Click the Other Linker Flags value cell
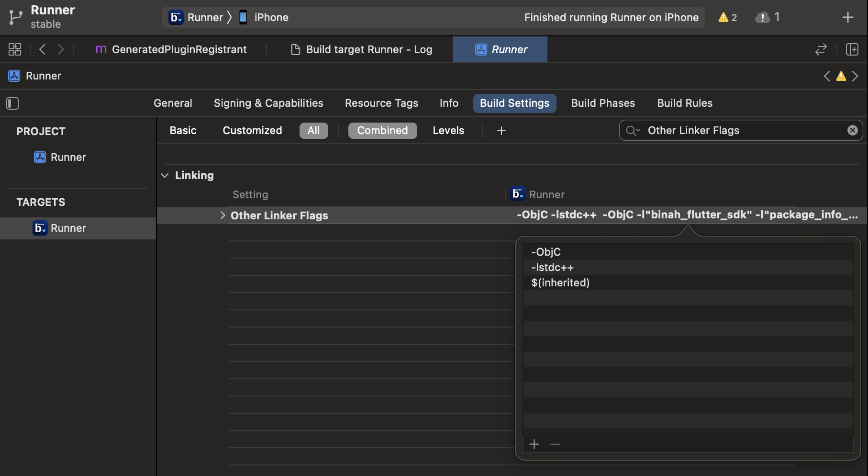Screen dimensions: 868x476 [x=687, y=215]
